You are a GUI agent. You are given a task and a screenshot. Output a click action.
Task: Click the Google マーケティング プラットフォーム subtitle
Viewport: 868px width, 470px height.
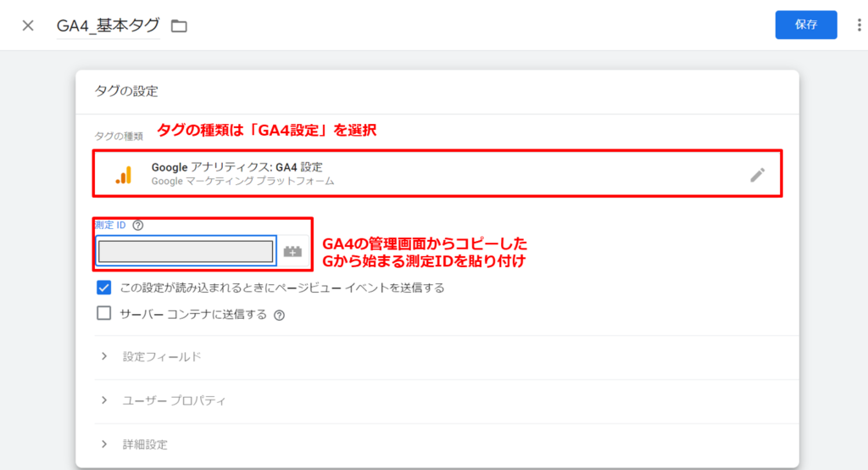[x=242, y=182]
